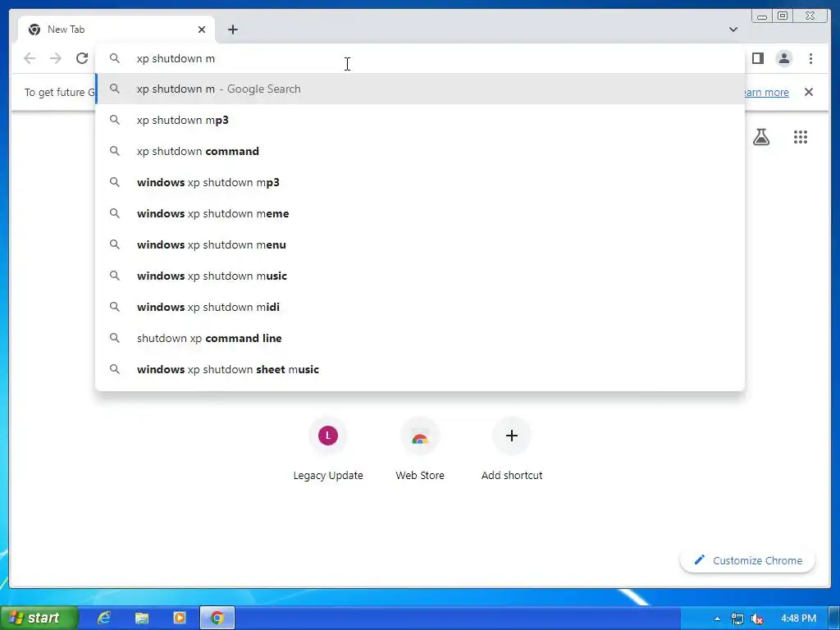Go forward using the forward arrow
The height and width of the screenshot is (630, 840).
click(56, 58)
